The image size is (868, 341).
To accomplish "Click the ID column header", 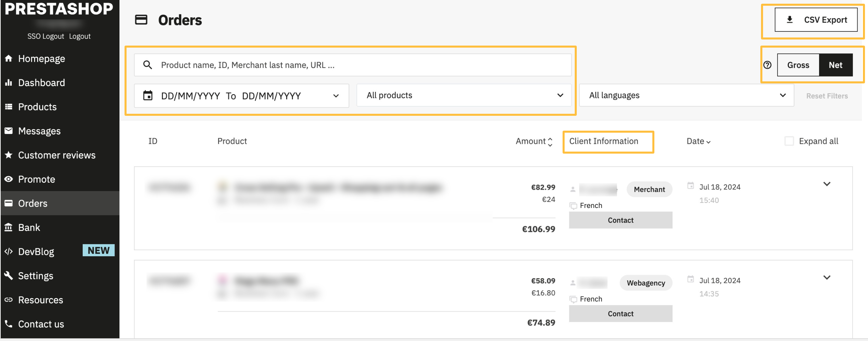I will click(153, 141).
